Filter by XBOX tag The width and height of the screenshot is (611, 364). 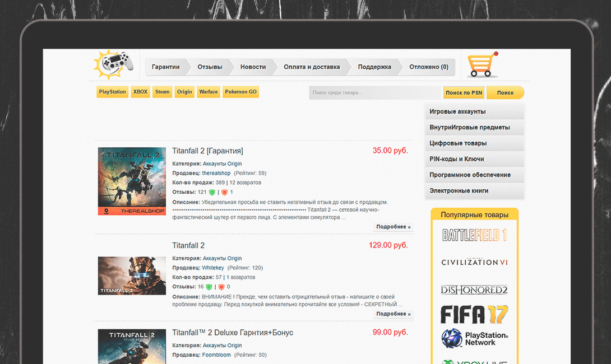click(140, 92)
